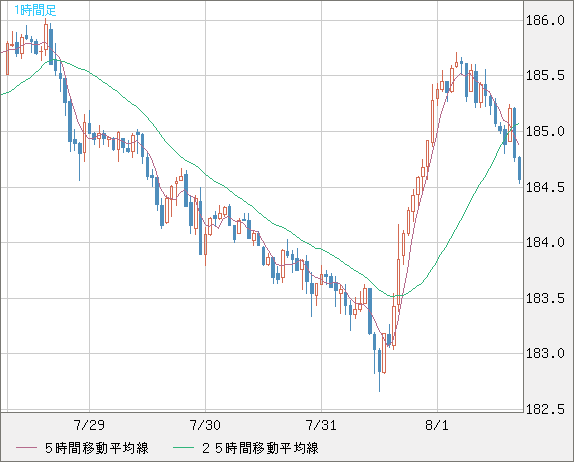Click the 182.5 price axis label

tap(545, 409)
